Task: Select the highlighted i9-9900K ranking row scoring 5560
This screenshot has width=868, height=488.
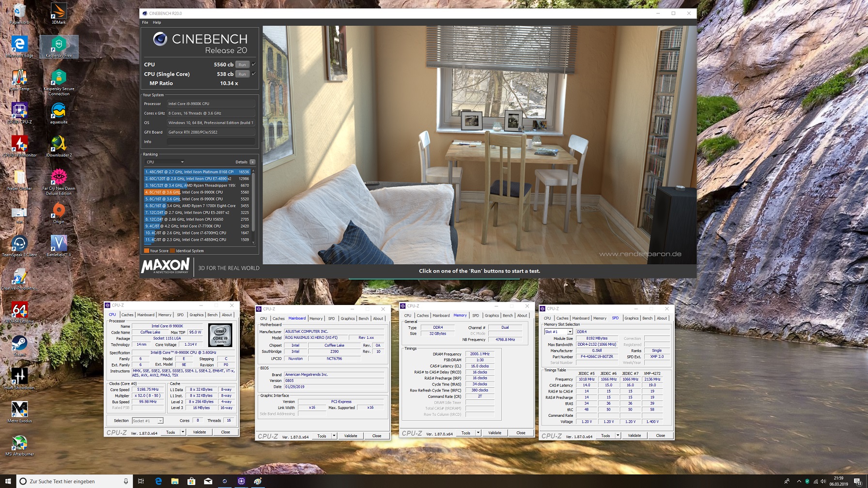Action: [197, 192]
